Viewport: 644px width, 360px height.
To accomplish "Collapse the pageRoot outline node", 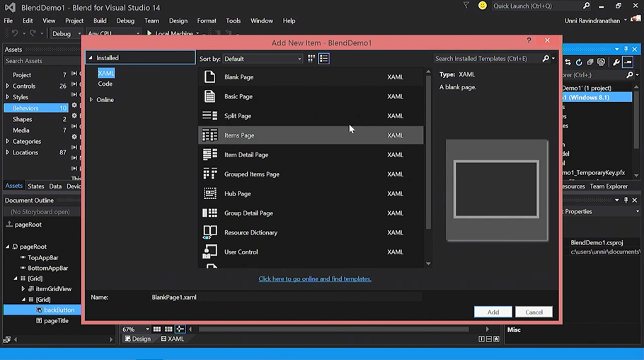I will pos(7,247).
